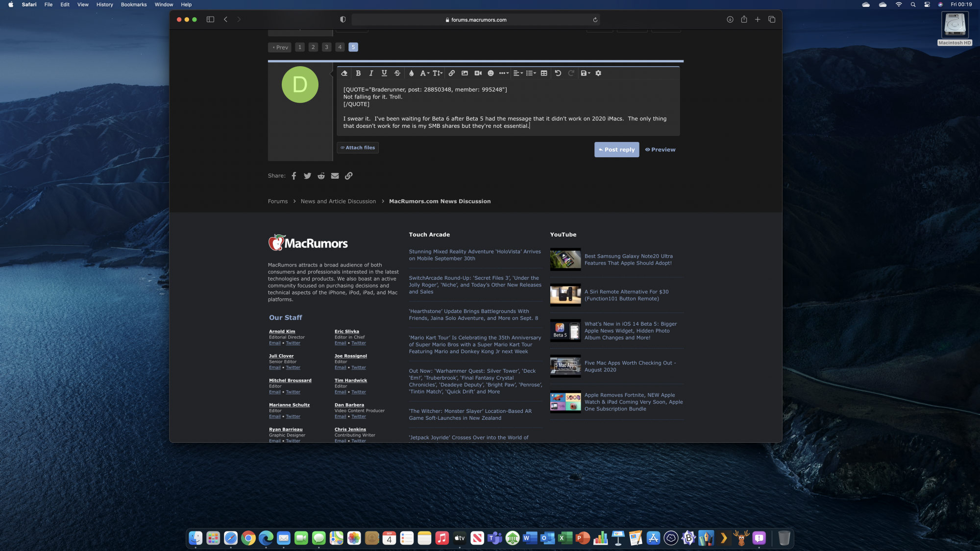Open the list type dropdown
The image size is (980, 551).
coord(531,73)
